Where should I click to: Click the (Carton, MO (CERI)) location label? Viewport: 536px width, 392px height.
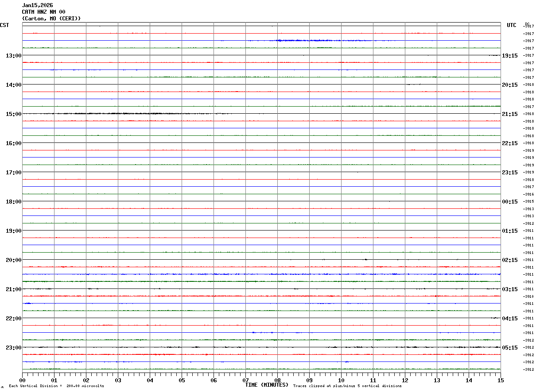coord(51,19)
